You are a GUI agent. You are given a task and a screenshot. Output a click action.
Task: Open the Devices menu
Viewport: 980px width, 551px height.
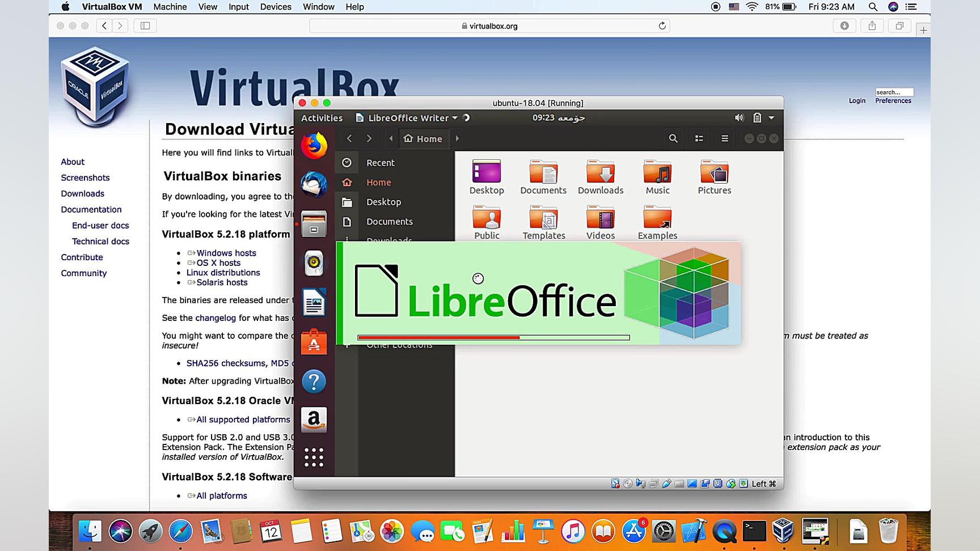coord(276,7)
